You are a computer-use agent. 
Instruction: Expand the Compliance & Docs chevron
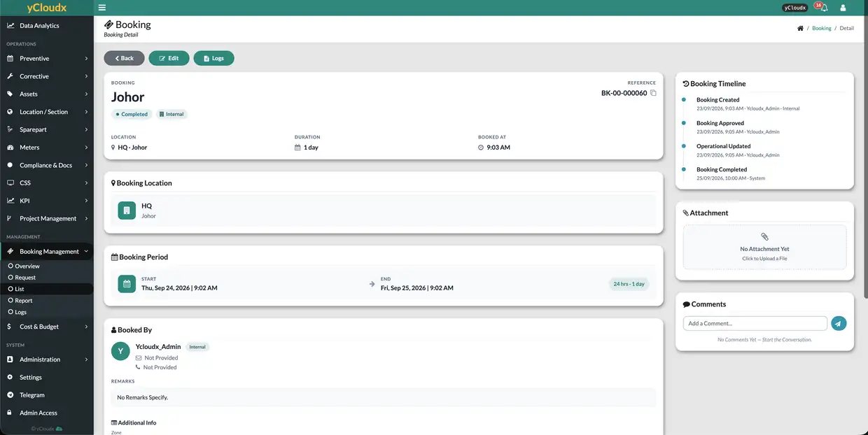pyautogui.click(x=86, y=165)
